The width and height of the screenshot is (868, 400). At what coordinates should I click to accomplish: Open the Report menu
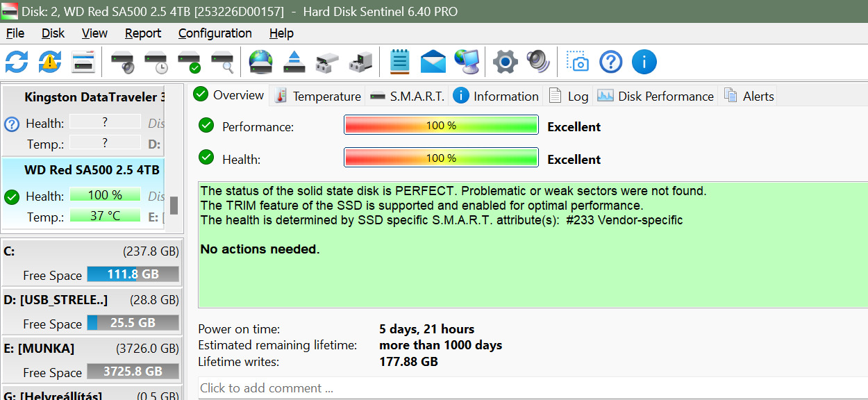point(143,33)
